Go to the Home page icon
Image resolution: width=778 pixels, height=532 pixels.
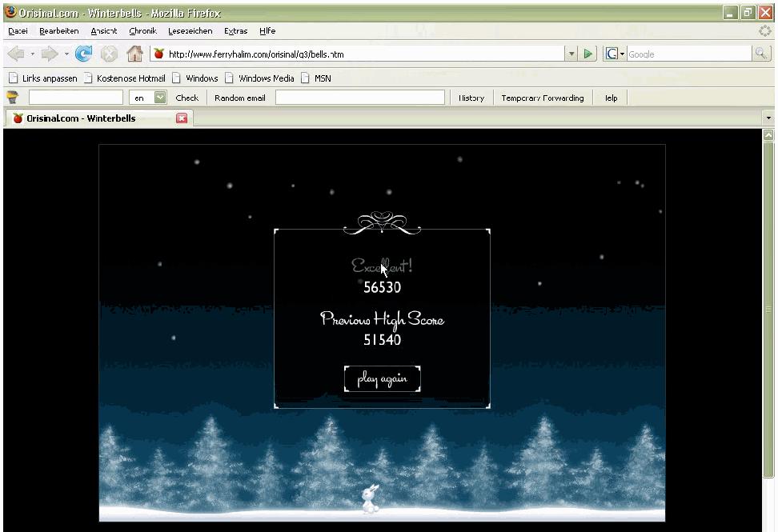click(134, 54)
